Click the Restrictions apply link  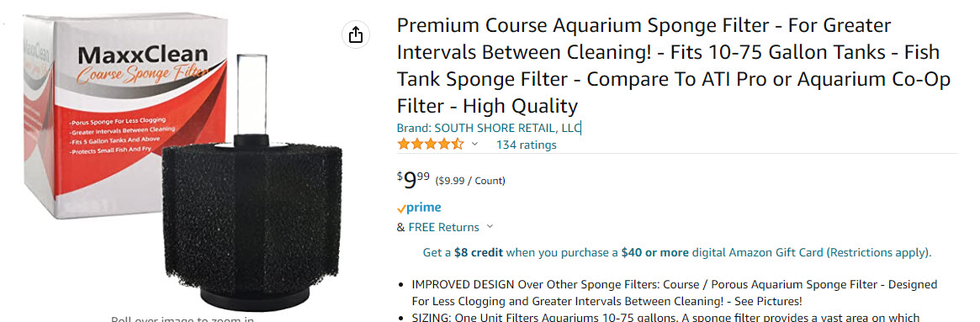tap(878, 252)
